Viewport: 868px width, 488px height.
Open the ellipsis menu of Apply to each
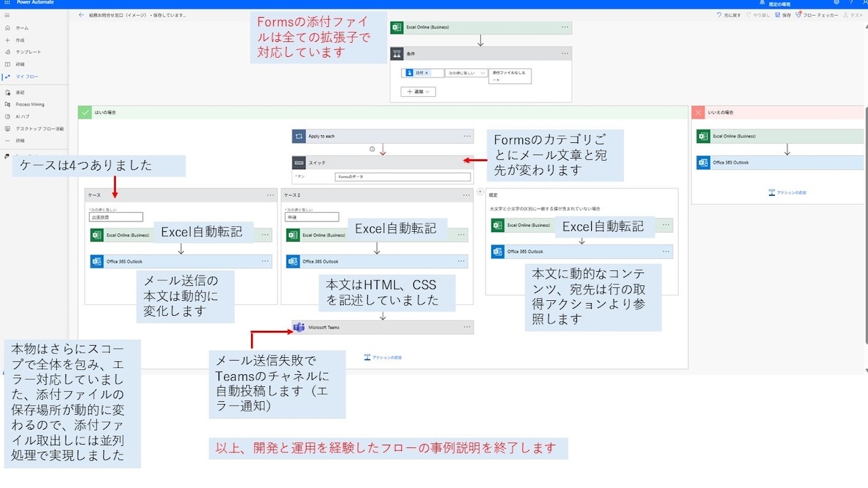click(467, 136)
